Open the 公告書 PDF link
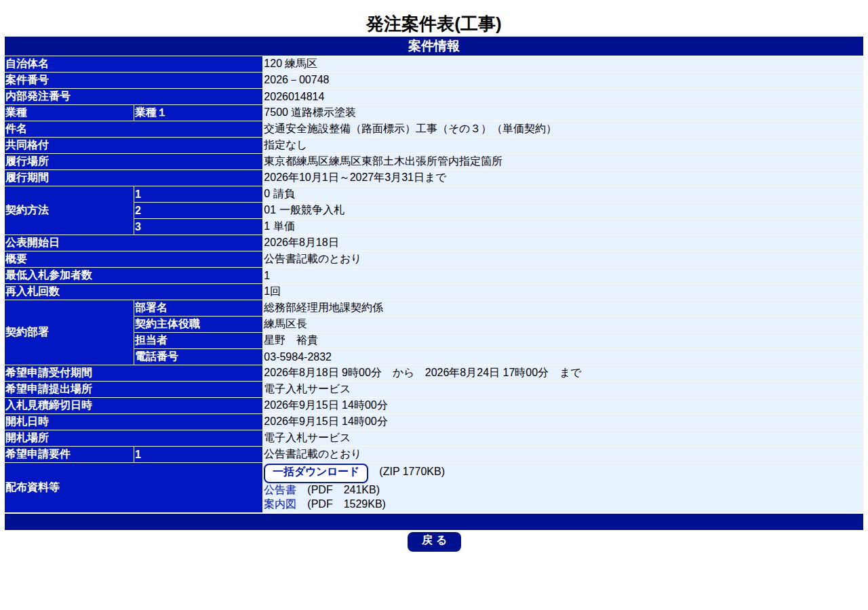The width and height of the screenshot is (868, 610). (x=280, y=489)
